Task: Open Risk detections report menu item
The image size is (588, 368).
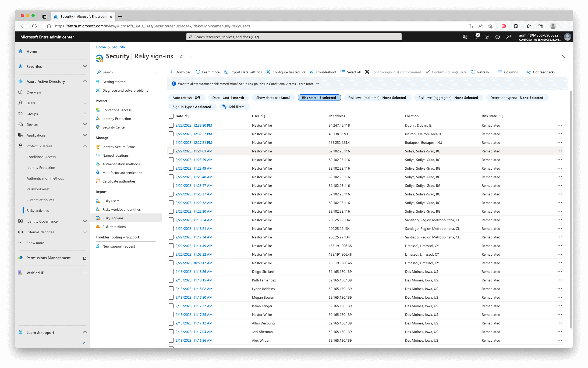Action: tap(114, 227)
